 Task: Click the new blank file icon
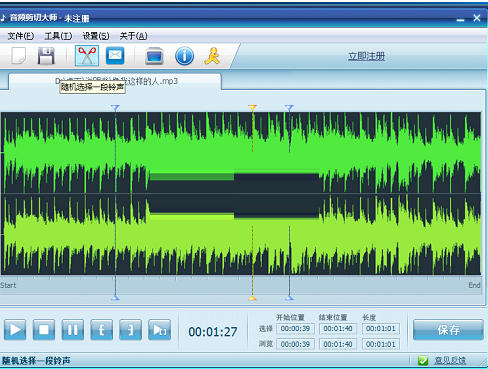point(19,56)
